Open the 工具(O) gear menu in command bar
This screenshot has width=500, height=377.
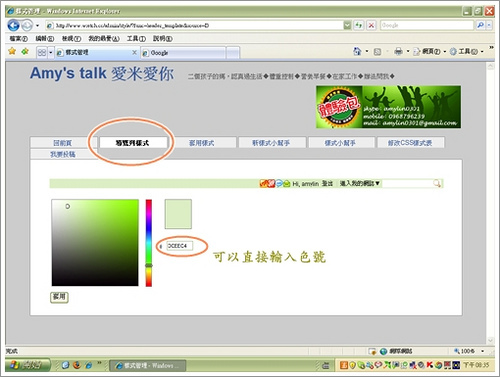[466, 52]
